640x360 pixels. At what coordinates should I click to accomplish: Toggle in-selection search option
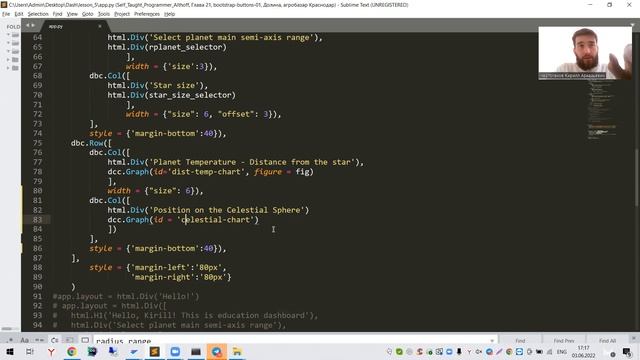pyautogui.click(x=70, y=340)
